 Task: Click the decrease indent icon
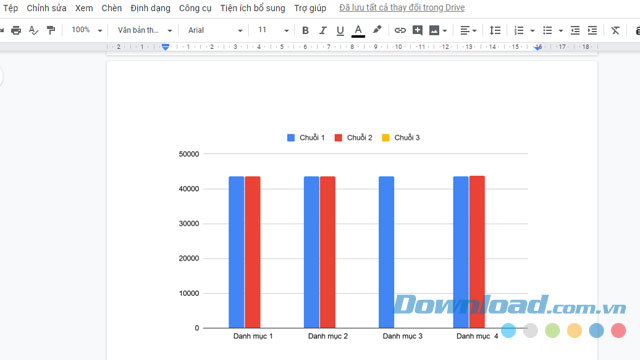pos(575,30)
